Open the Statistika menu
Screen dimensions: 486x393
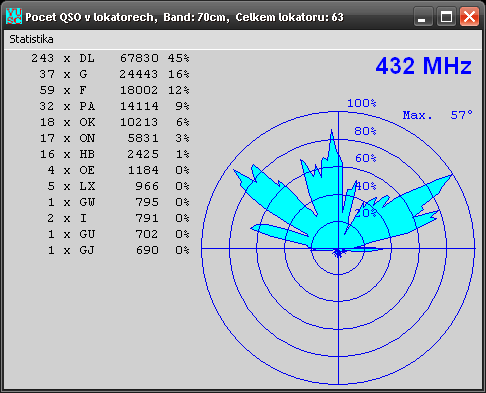[x=31, y=39]
